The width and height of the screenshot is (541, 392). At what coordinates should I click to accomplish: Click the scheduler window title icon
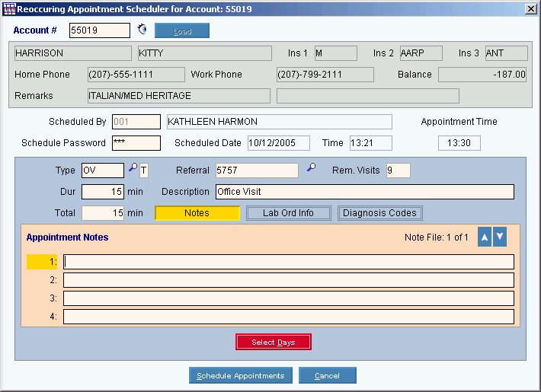[9, 9]
